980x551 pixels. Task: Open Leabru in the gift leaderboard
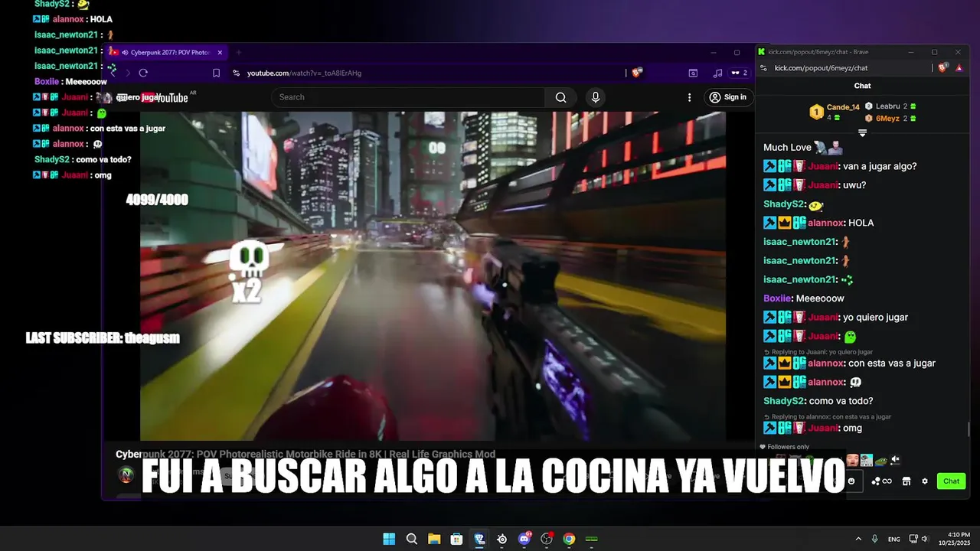pyautogui.click(x=888, y=106)
